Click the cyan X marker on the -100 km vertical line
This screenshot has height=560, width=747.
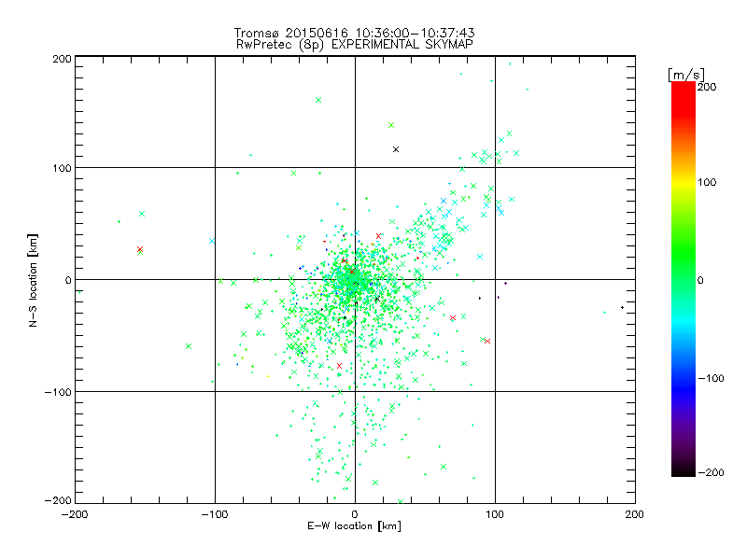point(212,241)
